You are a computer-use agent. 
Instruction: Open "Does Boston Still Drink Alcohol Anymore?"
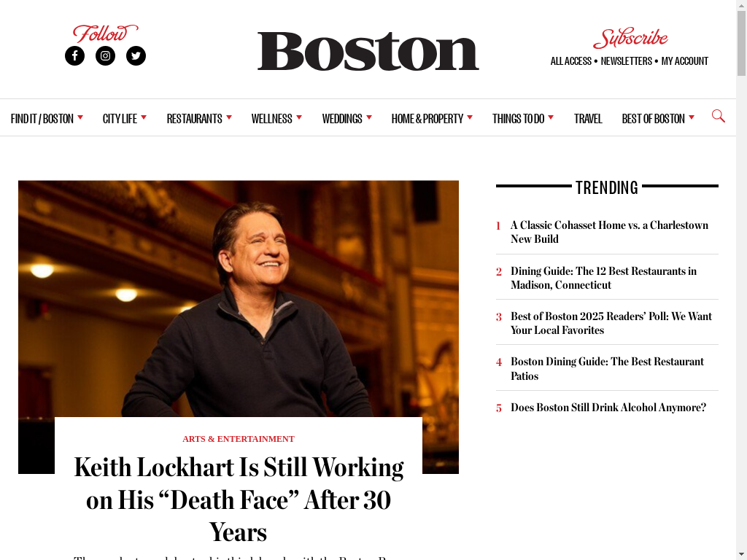(608, 408)
